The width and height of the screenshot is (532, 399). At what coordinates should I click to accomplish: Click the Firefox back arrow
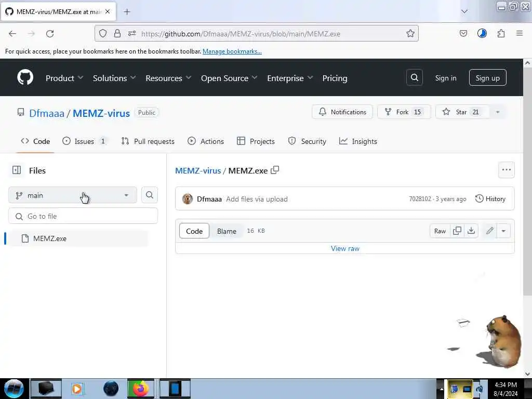click(x=12, y=34)
